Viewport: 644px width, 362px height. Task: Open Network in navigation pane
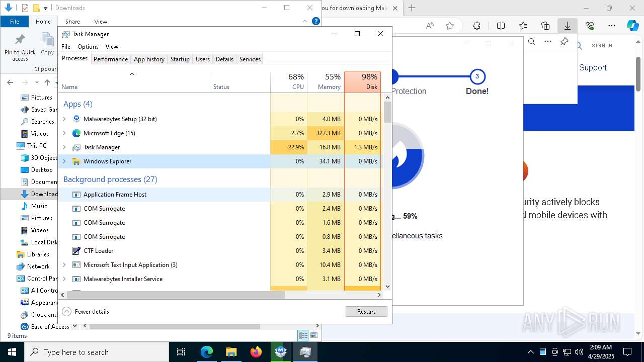[33, 266]
